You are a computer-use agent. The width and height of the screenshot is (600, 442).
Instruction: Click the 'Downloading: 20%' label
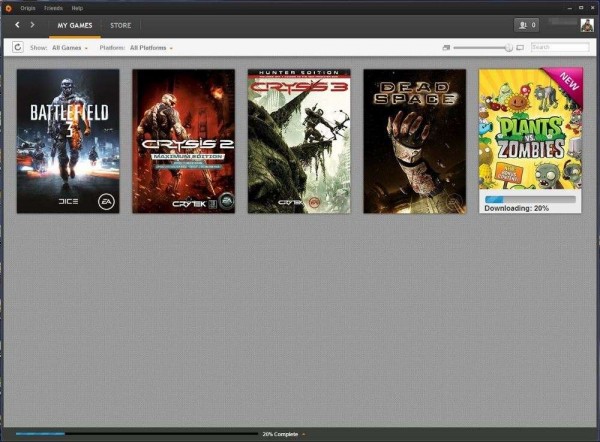(517, 208)
